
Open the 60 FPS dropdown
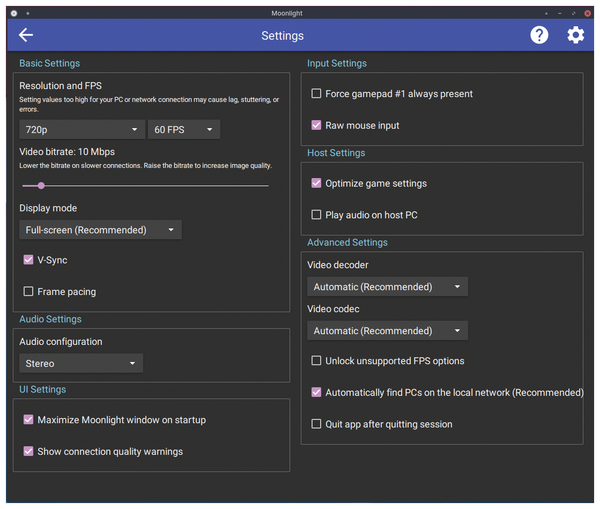pos(184,129)
